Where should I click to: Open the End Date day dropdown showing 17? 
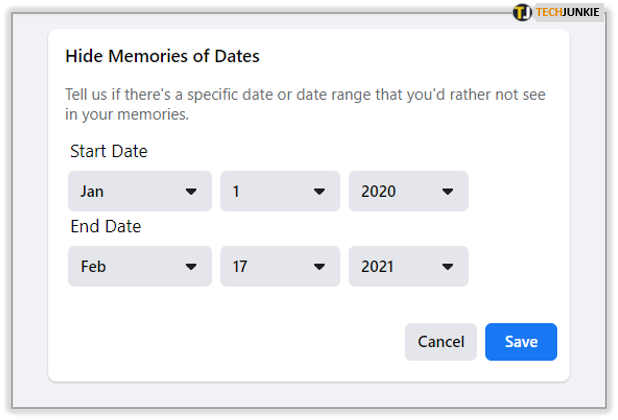coord(279,266)
